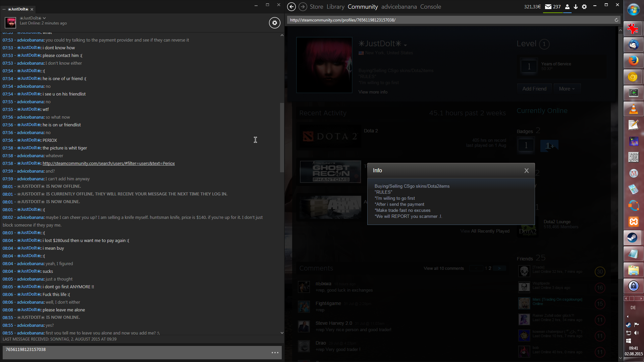Close the JustDoIt chat tab
This screenshot has width=644, height=362.
(32, 9)
